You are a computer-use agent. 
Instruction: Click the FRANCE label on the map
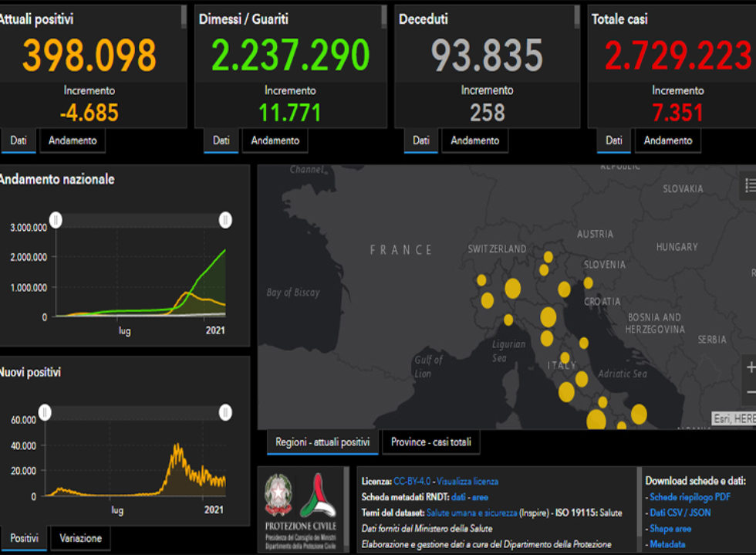[x=400, y=250]
